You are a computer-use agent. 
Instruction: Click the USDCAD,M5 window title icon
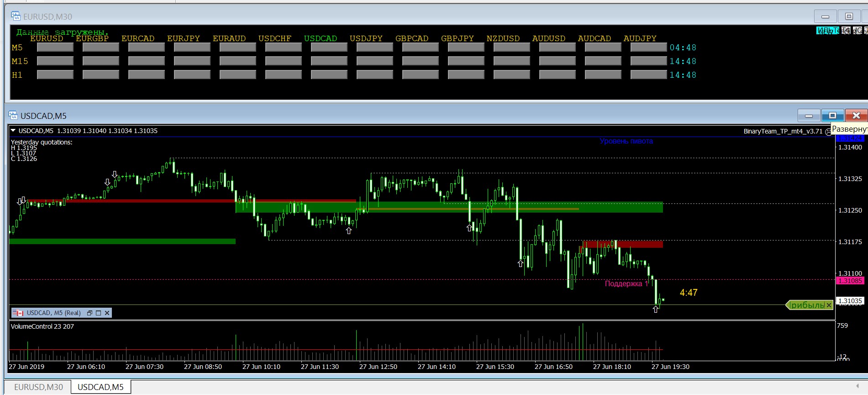coord(13,116)
